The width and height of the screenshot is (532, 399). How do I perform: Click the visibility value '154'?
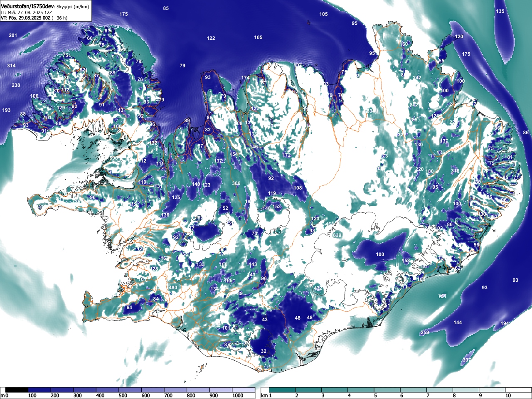click(x=234, y=154)
